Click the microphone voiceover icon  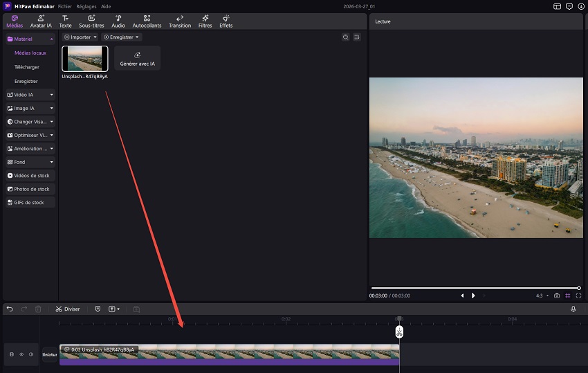[x=573, y=309]
